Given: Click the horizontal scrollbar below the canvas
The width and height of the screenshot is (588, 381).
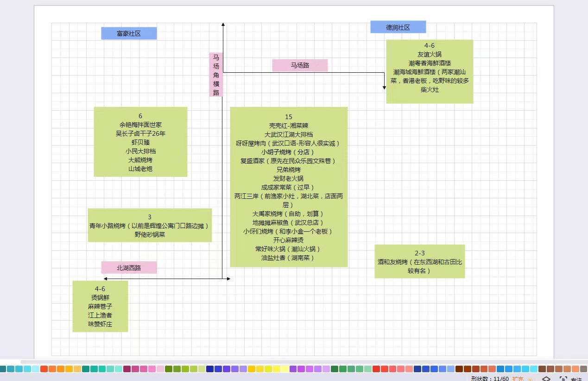Looking at the screenshot, I should [x=278, y=362].
